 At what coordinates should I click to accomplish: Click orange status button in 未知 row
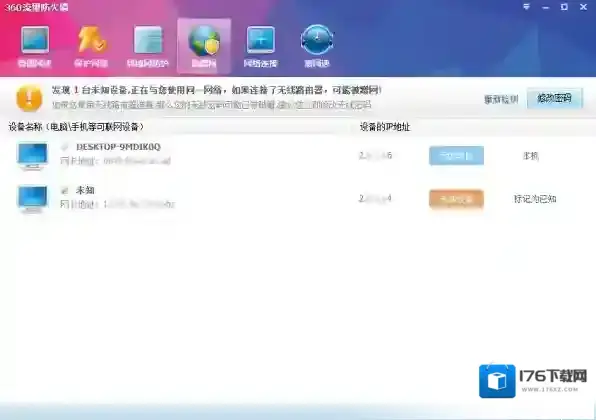pyautogui.click(x=456, y=199)
